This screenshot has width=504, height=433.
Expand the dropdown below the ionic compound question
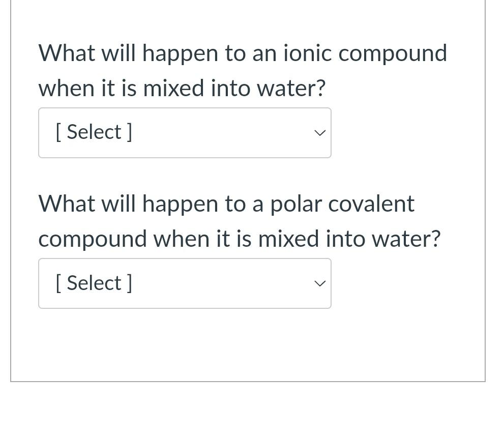185,132
